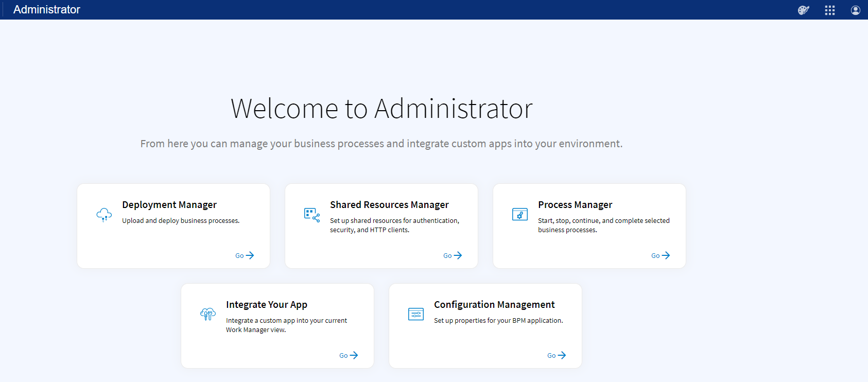Select the Process Manager heading
Image resolution: width=868 pixels, height=382 pixels.
coord(575,205)
